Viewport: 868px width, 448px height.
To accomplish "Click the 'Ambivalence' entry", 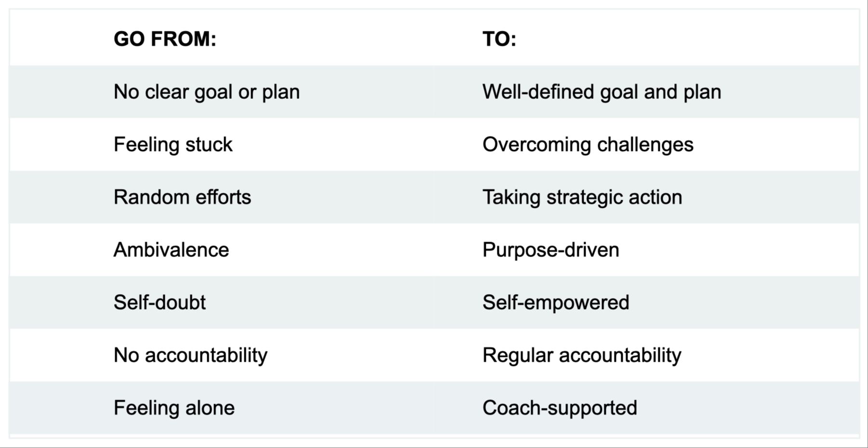I will tap(171, 250).
